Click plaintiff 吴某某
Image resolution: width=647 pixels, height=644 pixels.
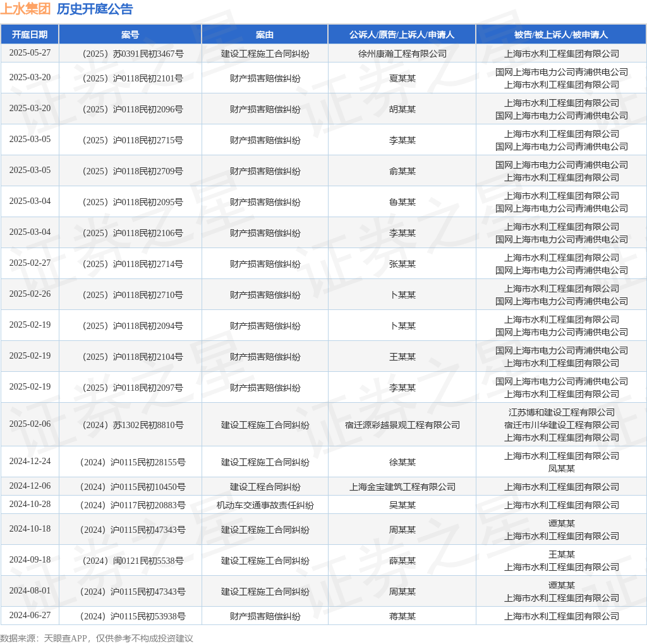(x=402, y=505)
